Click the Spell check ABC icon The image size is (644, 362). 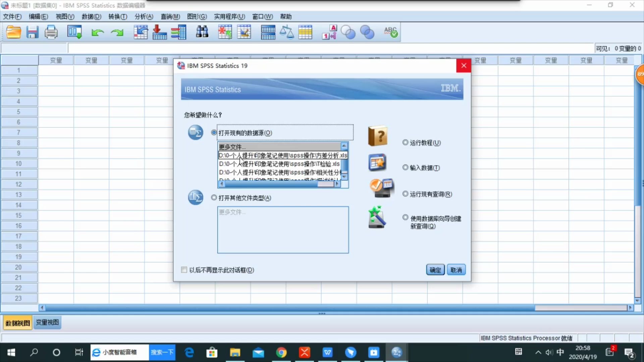[391, 32]
